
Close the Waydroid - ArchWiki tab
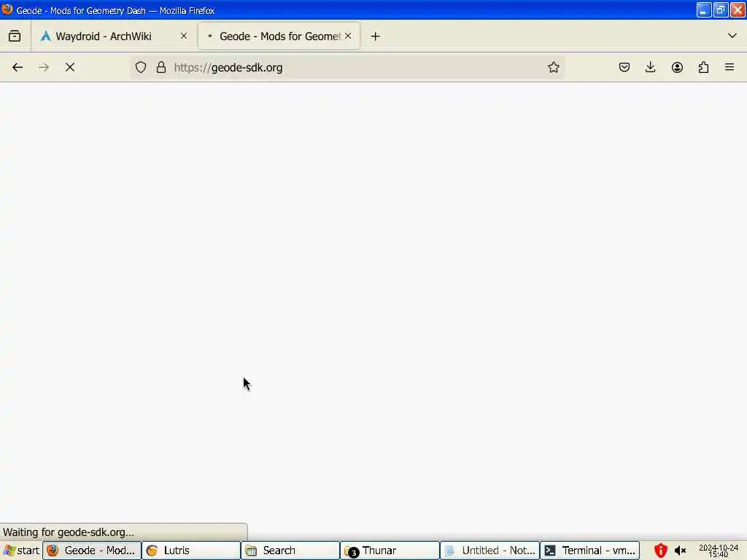pyautogui.click(x=184, y=36)
